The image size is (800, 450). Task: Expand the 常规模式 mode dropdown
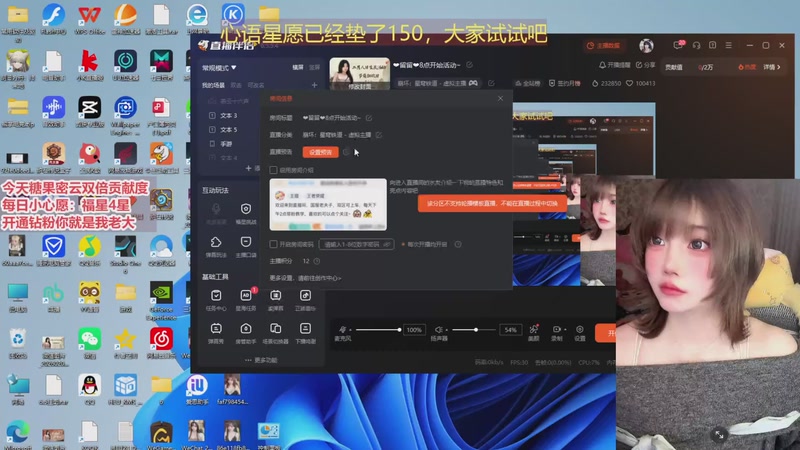pos(219,67)
